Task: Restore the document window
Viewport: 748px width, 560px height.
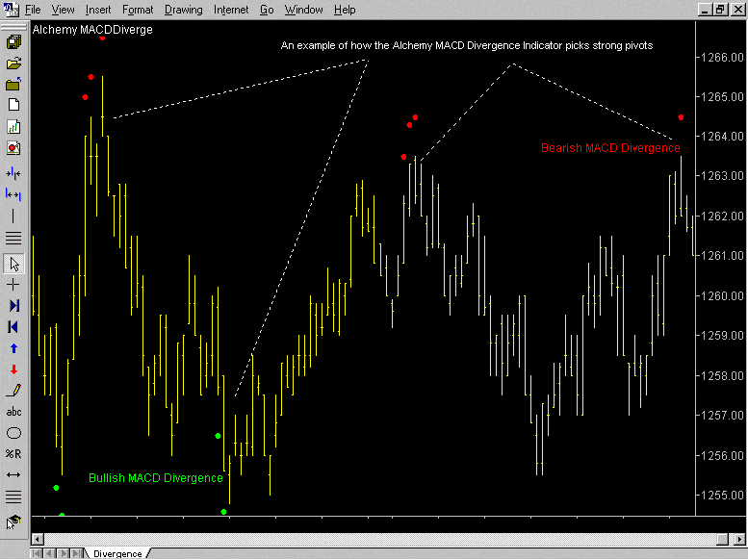Action: pyautogui.click(x=720, y=9)
